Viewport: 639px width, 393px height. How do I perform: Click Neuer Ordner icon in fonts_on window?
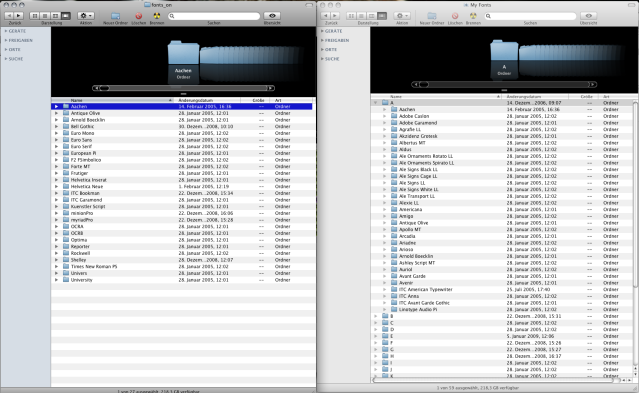coord(116,16)
